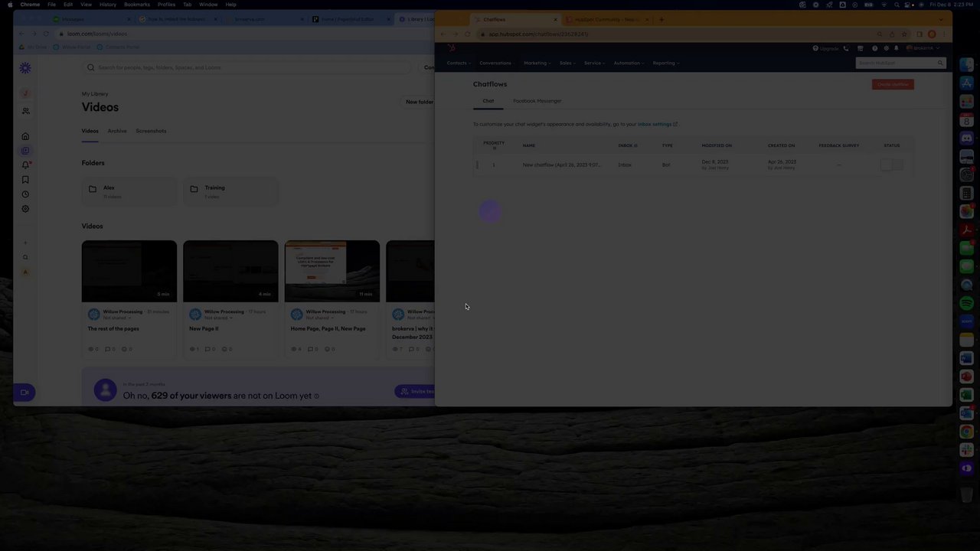Open history clock icon in Loom sidebar
Image resolution: width=980 pixels, height=551 pixels.
click(x=25, y=194)
